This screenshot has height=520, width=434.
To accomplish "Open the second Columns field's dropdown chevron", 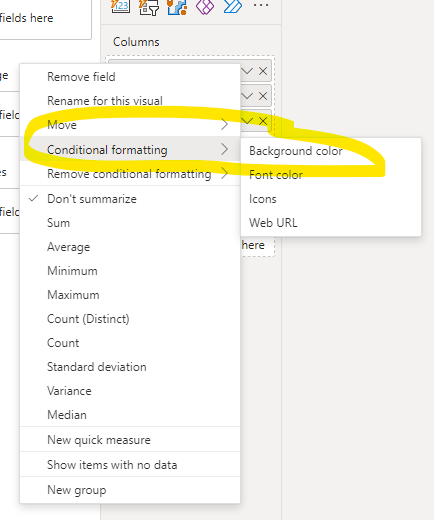I will 247,96.
